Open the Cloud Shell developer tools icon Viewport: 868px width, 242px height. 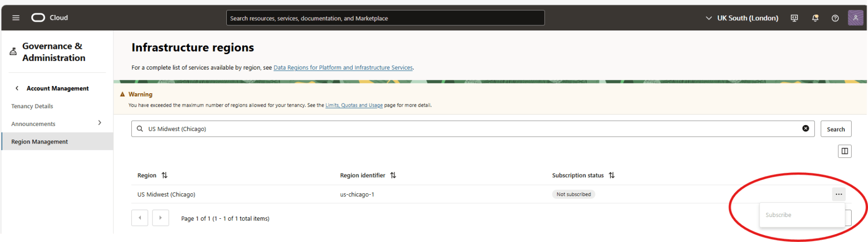click(794, 18)
